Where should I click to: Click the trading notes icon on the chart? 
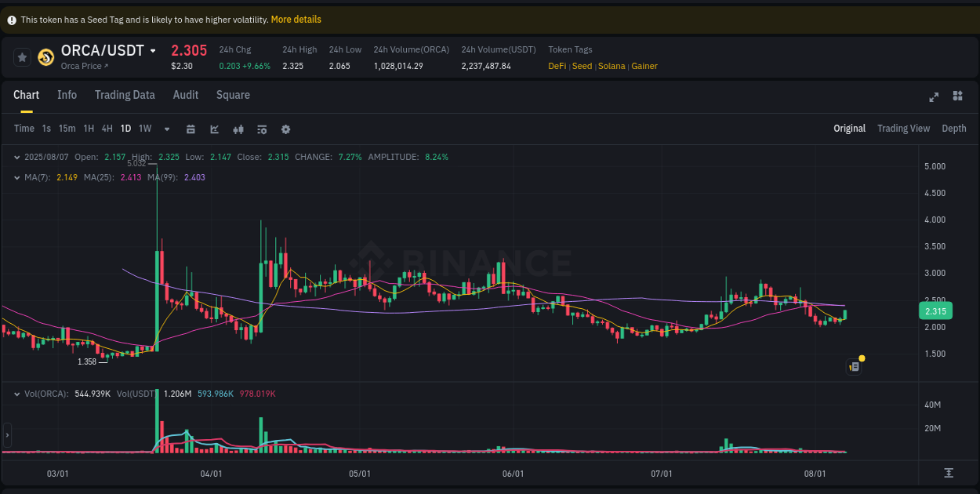click(x=854, y=366)
